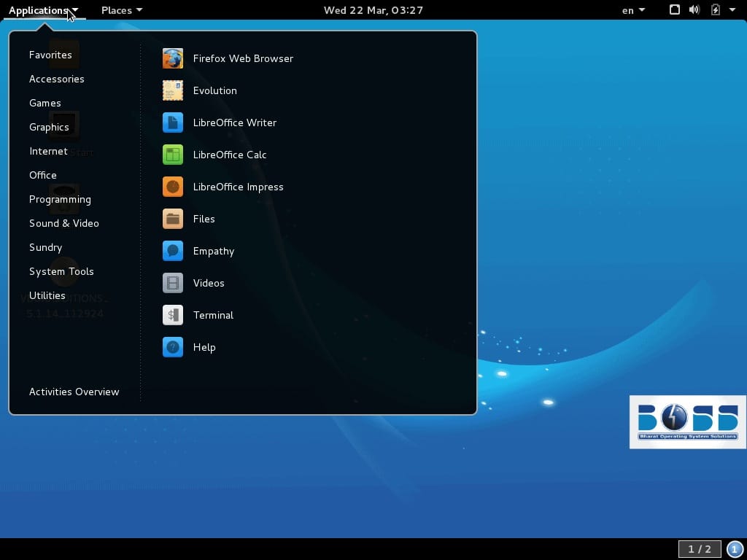Select the Utilities category
This screenshot has width=747, height=560.
pyautogui.click(x=47, y=296)
